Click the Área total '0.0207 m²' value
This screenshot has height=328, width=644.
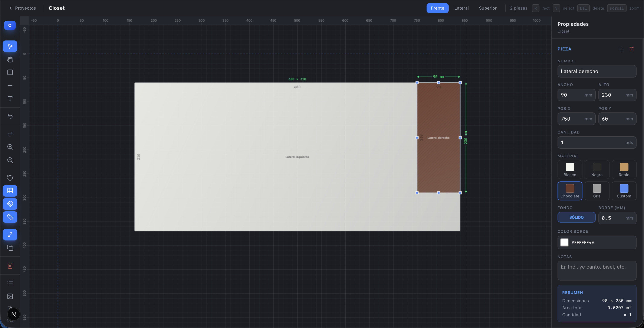click(x=619, y=308)
